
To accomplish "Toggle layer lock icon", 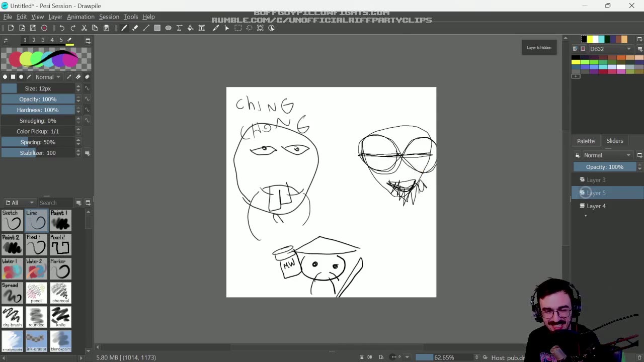I will pos(578,155).
